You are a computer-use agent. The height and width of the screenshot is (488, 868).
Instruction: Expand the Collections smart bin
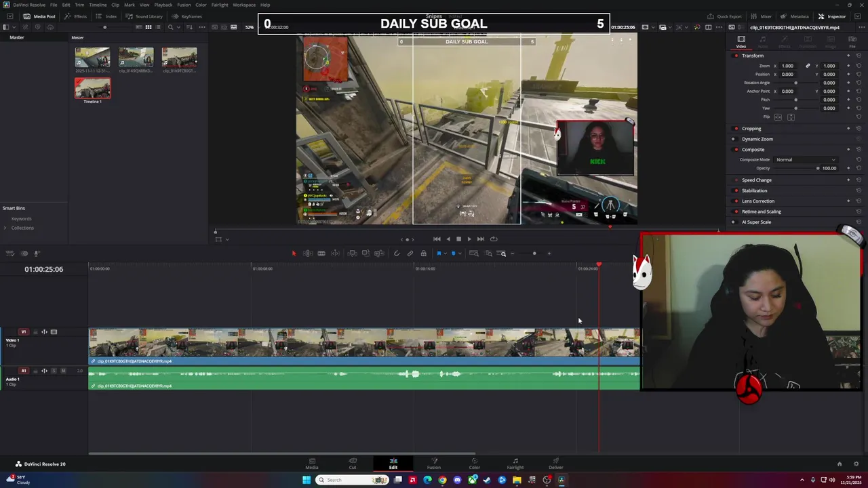click(5, 228)
